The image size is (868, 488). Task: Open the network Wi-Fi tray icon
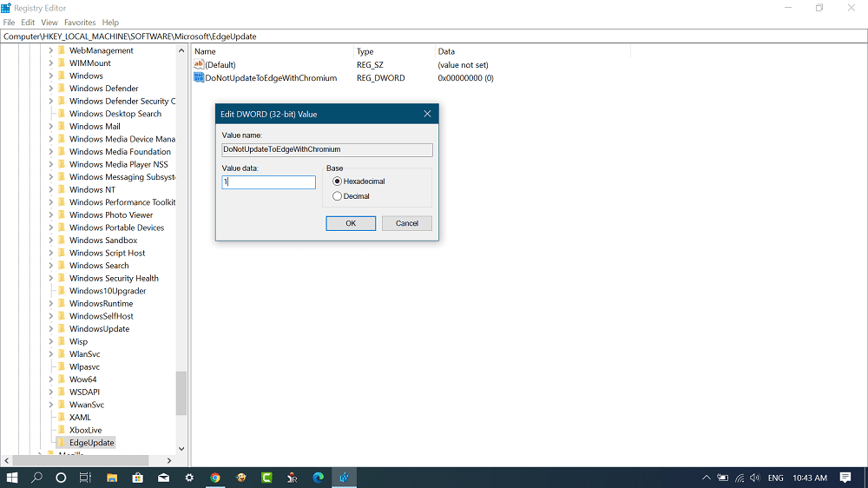pyautogui.click(x=740, y=478)
